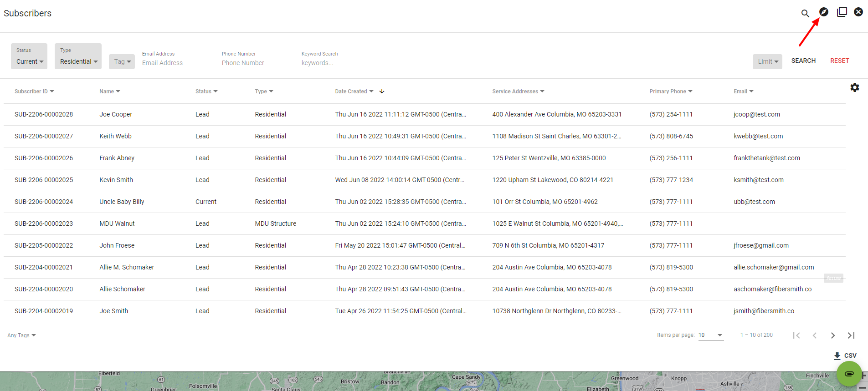Toggle Date Created sort arrow
868x391 pixels.
coord(382,91)
